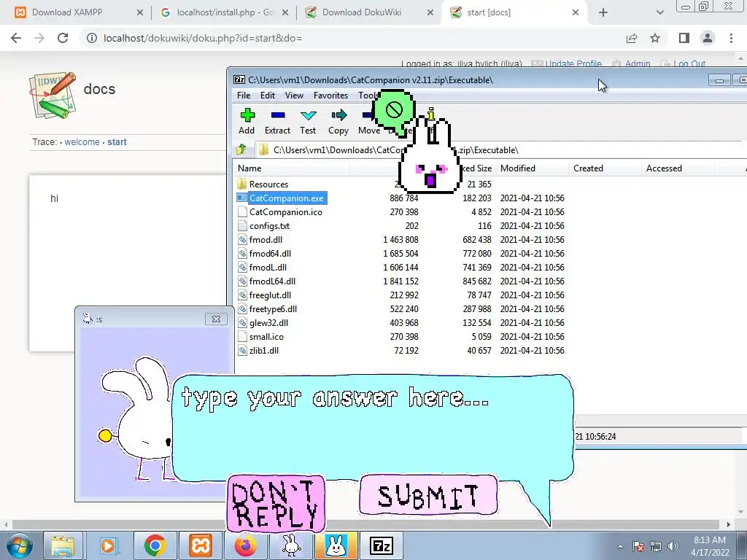Viewport: 747px width, 560px height.
Task: Reload the current page
Action: pyautogui.click(x=63, y=38)
